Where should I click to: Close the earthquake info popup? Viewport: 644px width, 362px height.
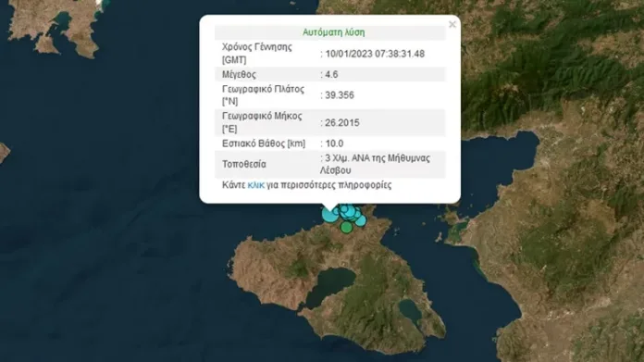pos(452,25)
